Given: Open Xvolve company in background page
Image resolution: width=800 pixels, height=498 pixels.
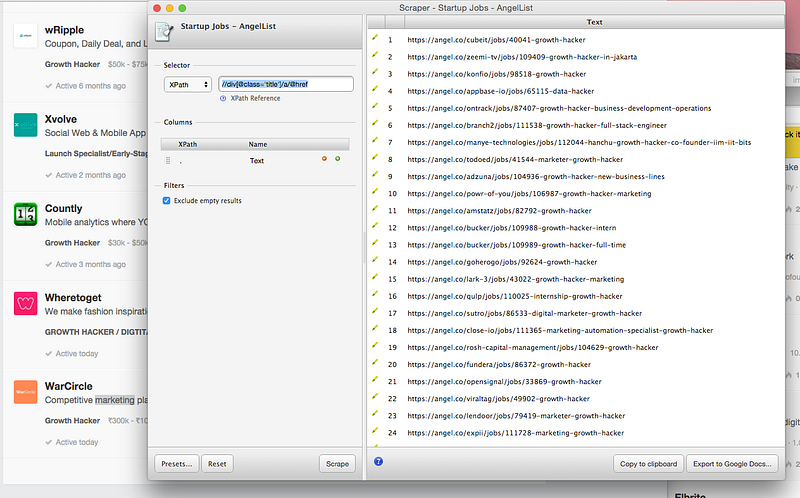Looking at the screenshot, I should 61,119.
